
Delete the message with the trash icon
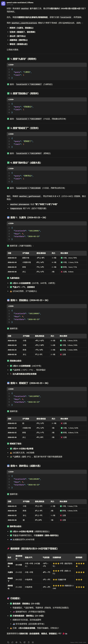point(29,642)
